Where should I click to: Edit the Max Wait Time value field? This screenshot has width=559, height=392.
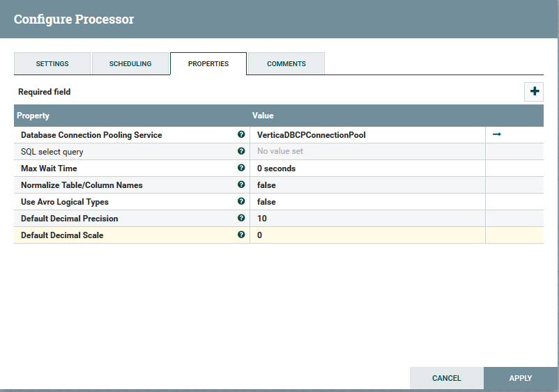click(x=367, y=168)
